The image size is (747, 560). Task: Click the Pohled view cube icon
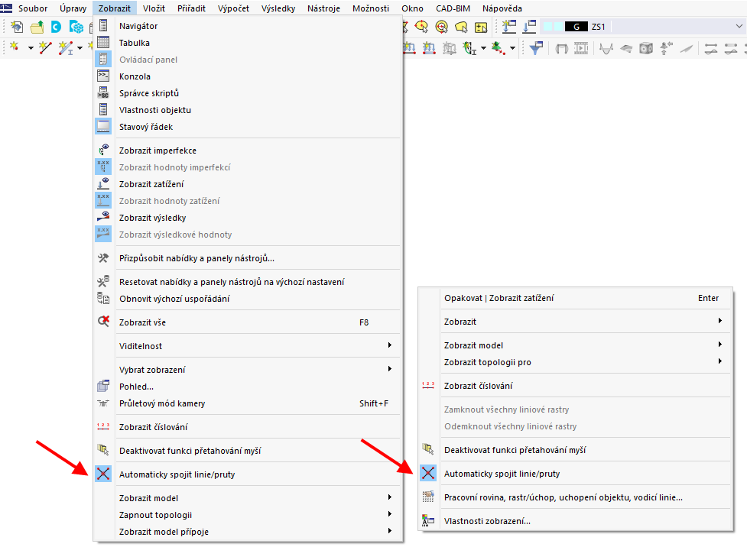(103, 386)
